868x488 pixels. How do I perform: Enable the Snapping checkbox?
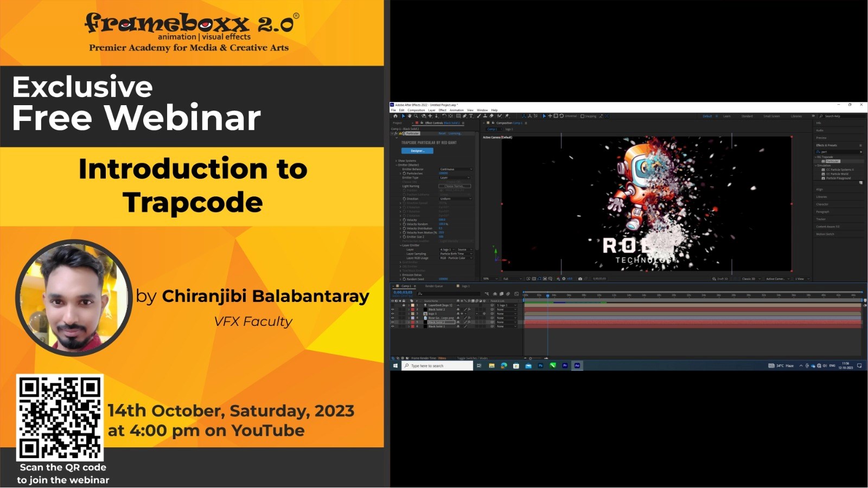(x=583, y=116)
